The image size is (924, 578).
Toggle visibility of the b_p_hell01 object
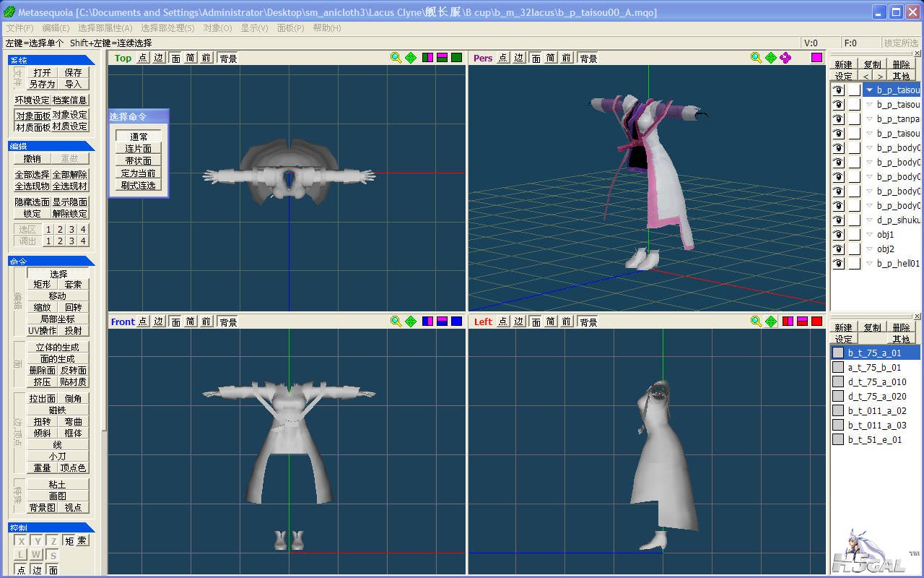coord(838,264)
